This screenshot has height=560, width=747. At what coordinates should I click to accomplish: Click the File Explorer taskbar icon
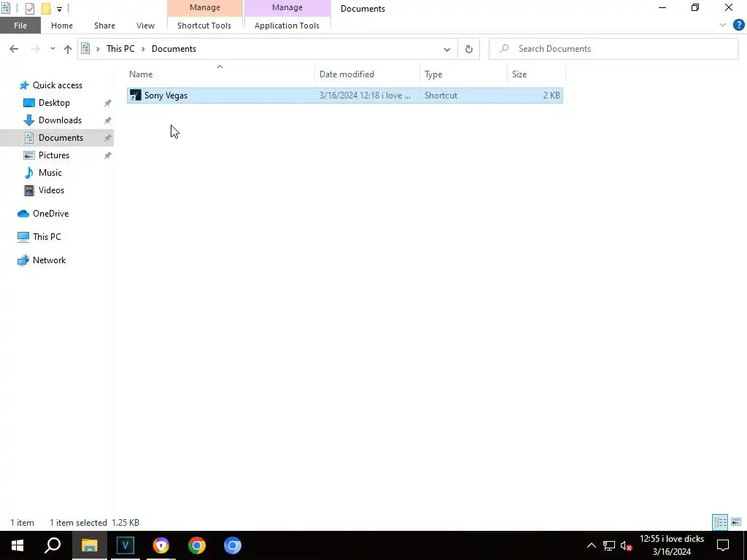point(89,545)
